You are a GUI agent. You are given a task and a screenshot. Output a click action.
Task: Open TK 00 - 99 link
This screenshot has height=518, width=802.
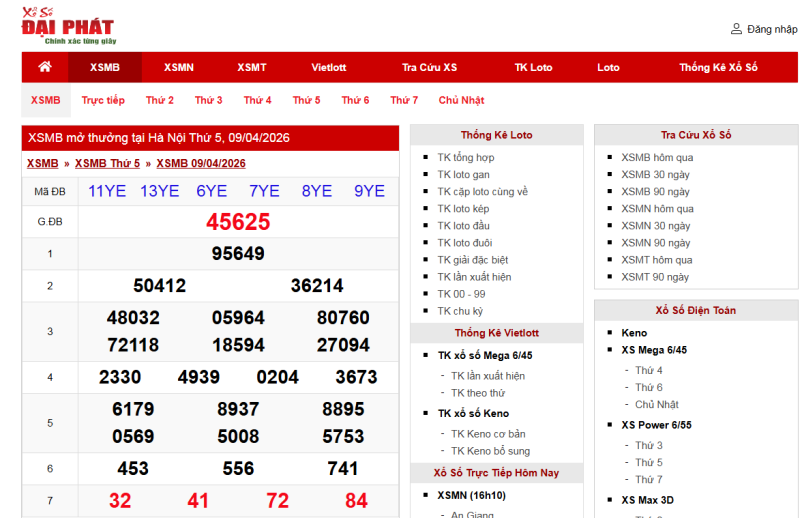[x=461, y=294]
